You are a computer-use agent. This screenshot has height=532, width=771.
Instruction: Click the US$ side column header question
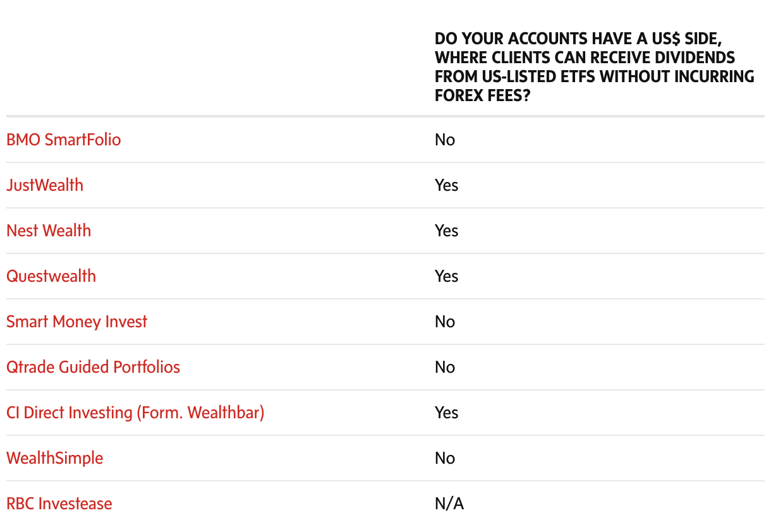coord(594,67)
